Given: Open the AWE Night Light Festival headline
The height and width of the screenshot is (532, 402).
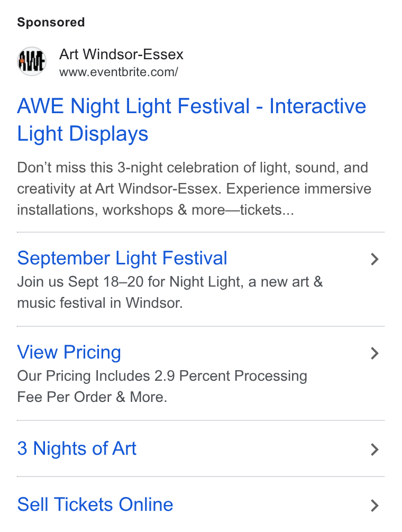Looking at the screenshot, I should pyautogui.click(x=191, y=120).
